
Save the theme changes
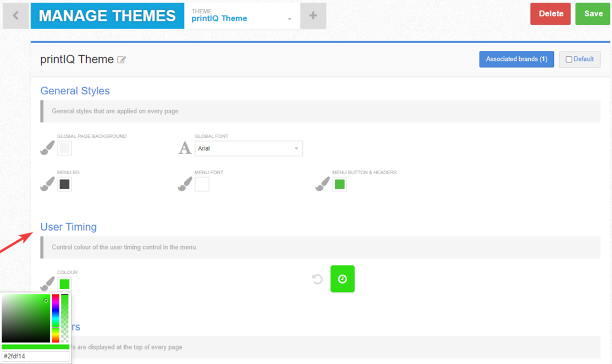tap(593, 13)
